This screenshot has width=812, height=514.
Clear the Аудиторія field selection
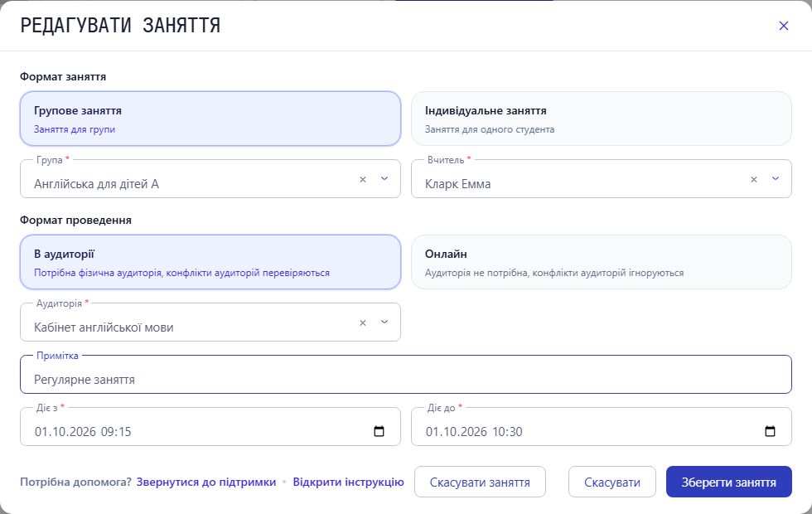pos(363,322)
